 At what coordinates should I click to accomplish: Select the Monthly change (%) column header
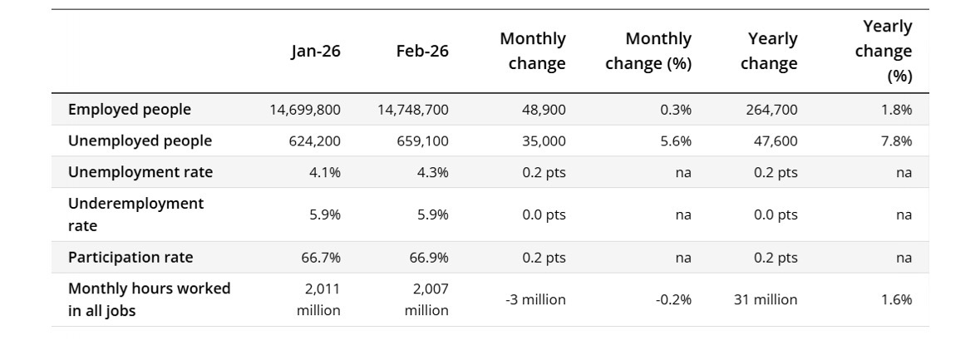tap(648, 51)
